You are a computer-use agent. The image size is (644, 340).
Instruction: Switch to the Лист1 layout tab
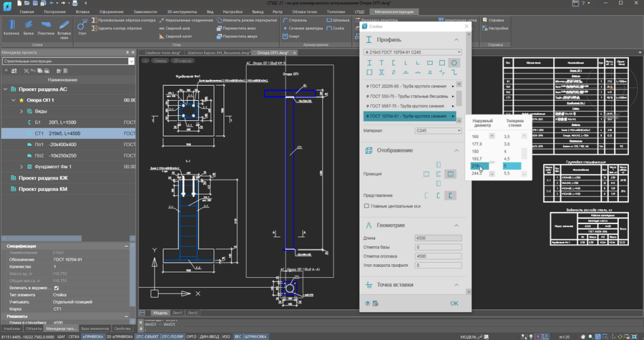tap(177, 313)
